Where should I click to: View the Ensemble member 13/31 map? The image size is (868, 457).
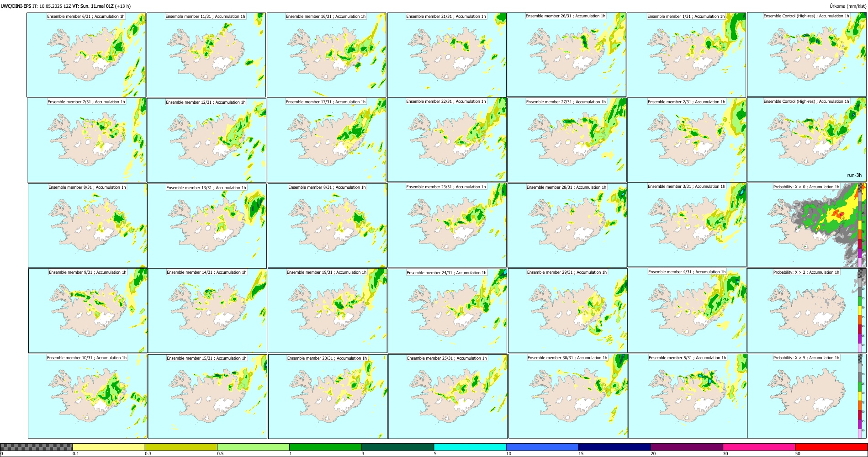click(x=207, y=226)
